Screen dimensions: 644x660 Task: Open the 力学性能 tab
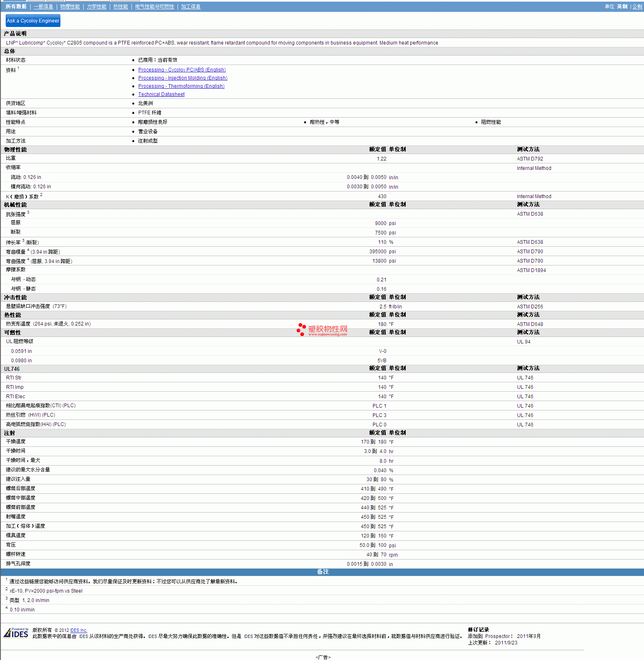point(96,7)
